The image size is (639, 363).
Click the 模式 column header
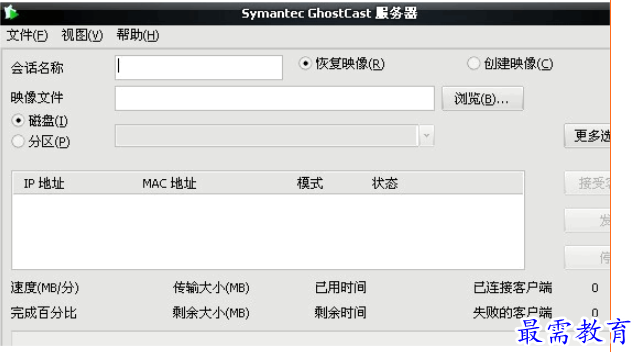click(x=310, y=183)
